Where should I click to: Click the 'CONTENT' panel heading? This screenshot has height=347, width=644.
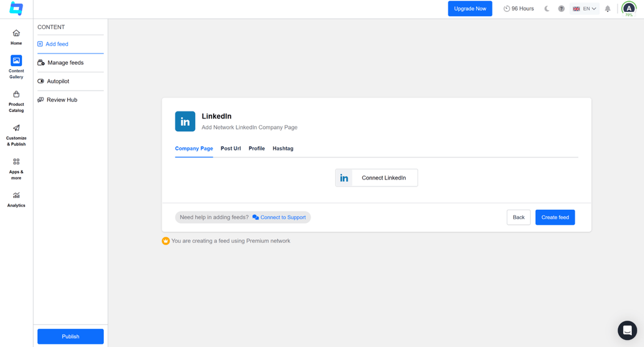point(51,27)
